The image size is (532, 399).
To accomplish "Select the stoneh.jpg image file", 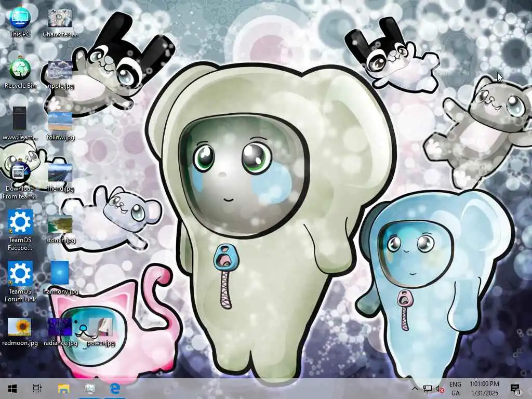I will 60,229.
